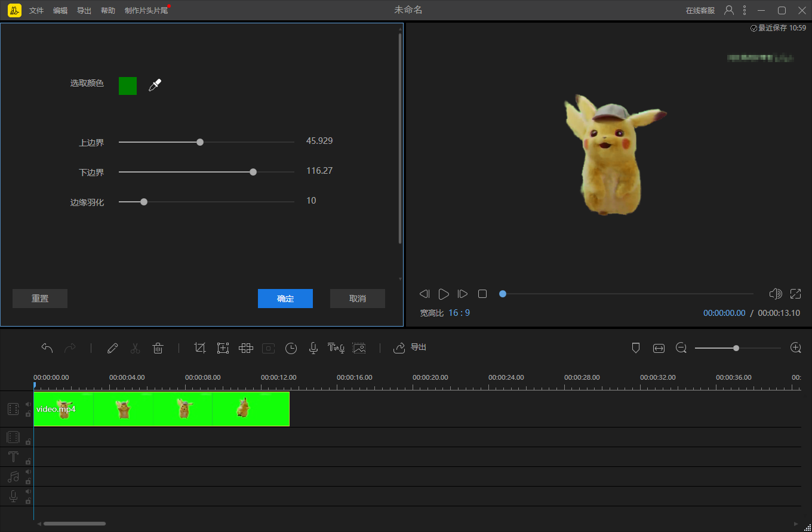Click the export share arrow icon
The width and height of the screenshot is (812, 532).
[399, 348]
